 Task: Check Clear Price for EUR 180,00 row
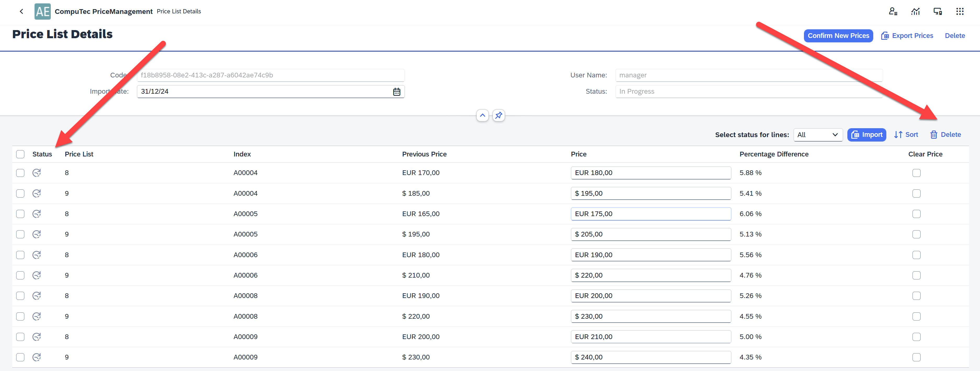pyautogui.click(x=916, y=173)
